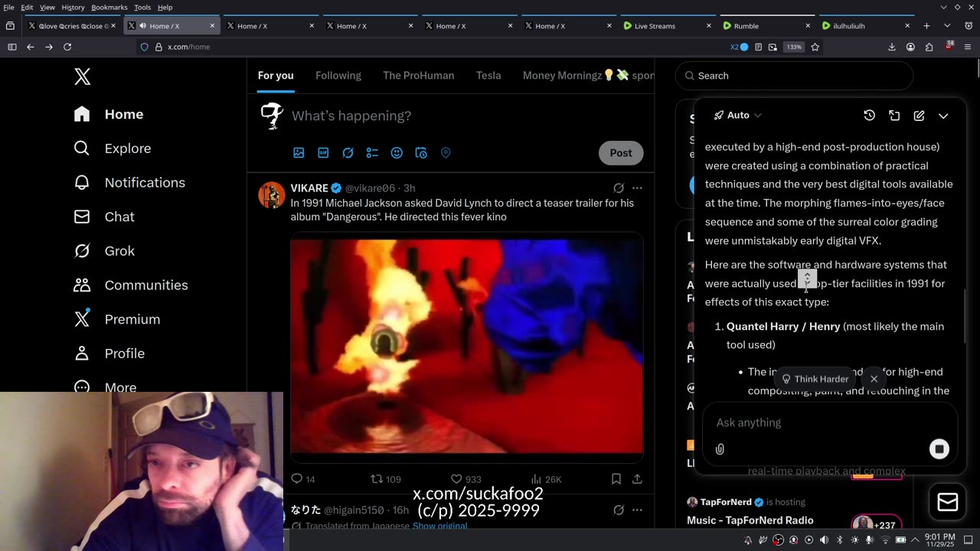Add a poll to the post

click(x=372, y=153)
